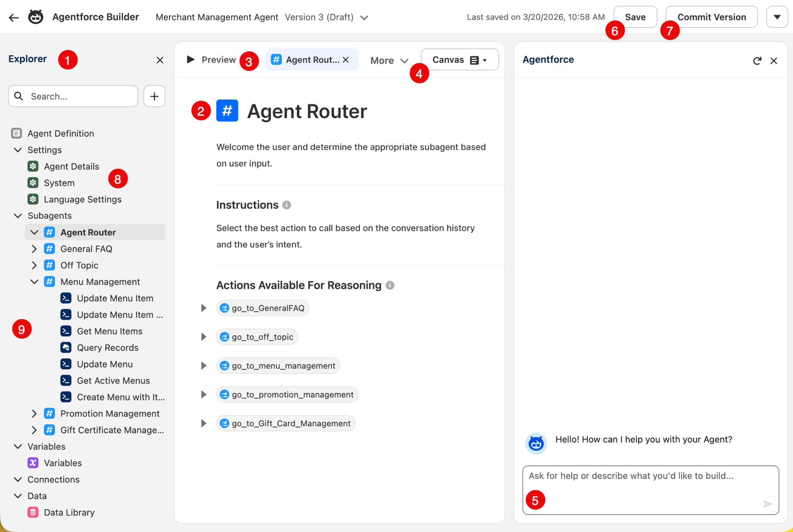Click the go_to_menu_management action pill
The width and height of the screenshot is (793, 532).
[278, 366]
